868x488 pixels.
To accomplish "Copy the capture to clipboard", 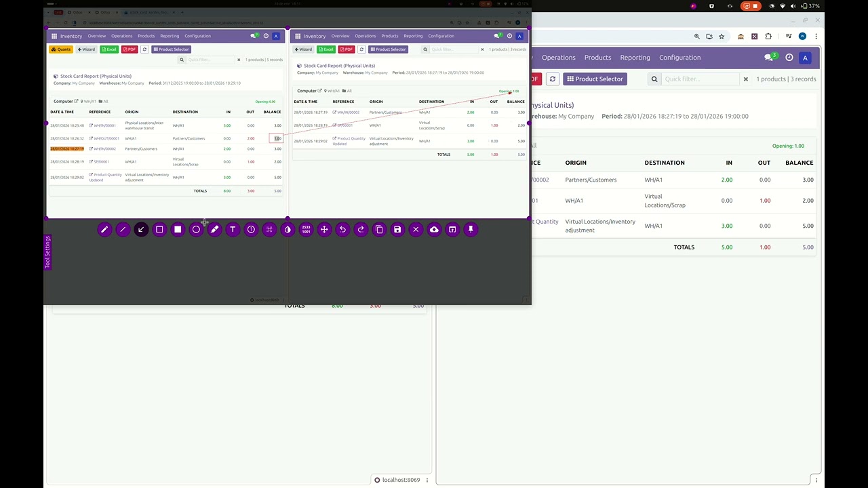I will 379,230.
